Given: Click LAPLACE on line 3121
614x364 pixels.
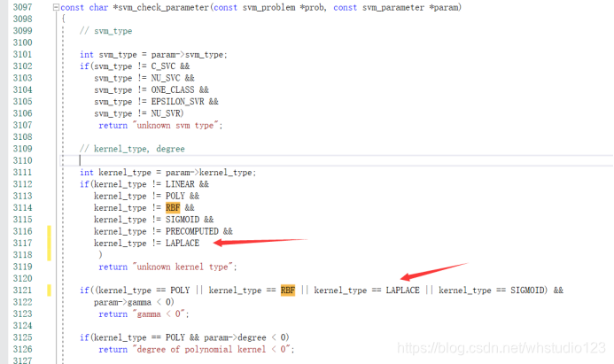Looking at the screenshot, I should click(x=402, y=290).
